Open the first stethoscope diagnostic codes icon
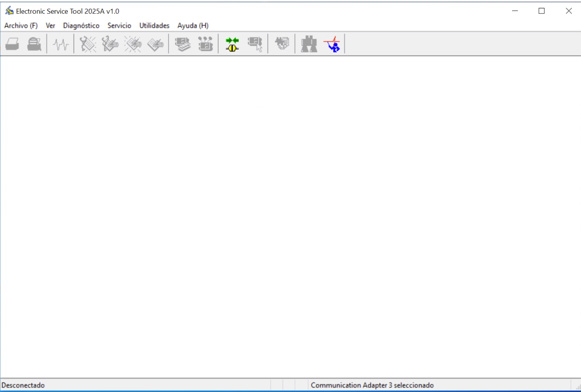Screen dimensions: 581x392 [x=88, y=44]
